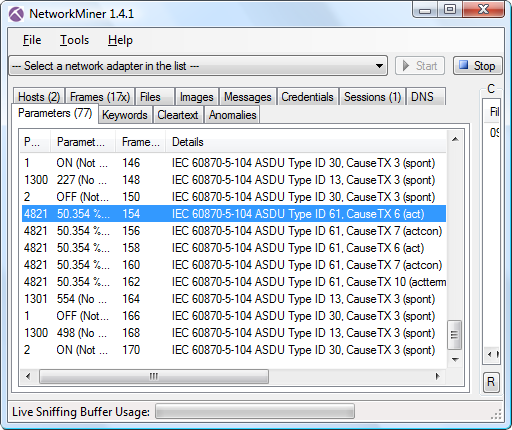Switch to the Messages tab
The width and height of the screenshot is (512, 430).
248,97
